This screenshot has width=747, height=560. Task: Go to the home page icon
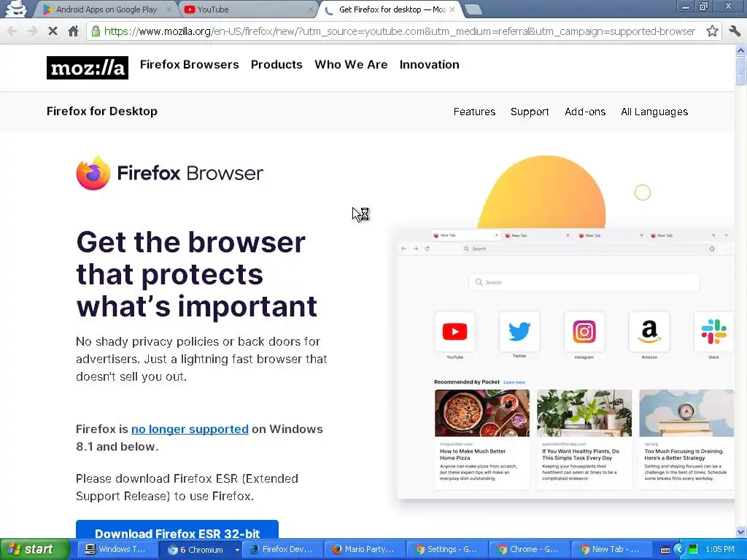tap(73, 31)
